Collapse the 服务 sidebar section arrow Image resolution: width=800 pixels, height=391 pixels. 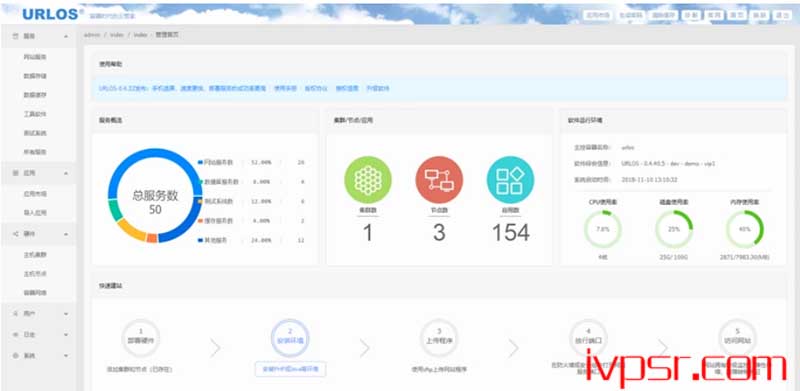click(x=66, y=37)
